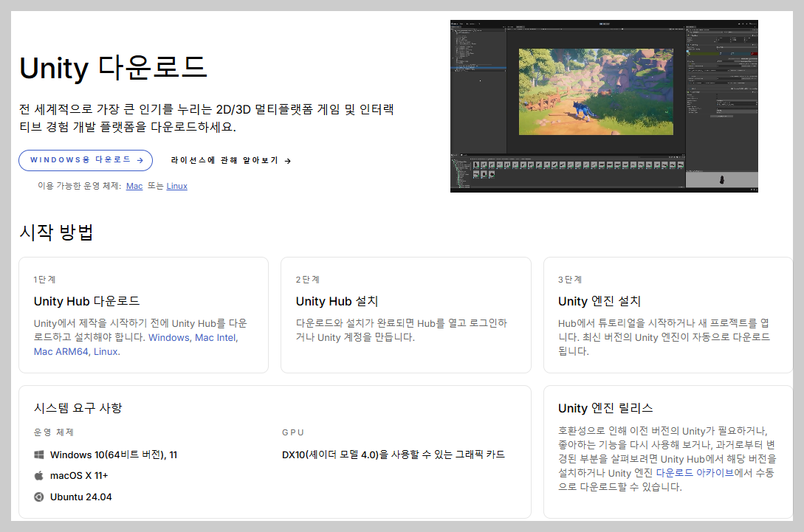The height and width of the screenshot is (532, 804).
Task: Click arrow icon after 라이선스에 관해 알아보기
Action: 288,161
